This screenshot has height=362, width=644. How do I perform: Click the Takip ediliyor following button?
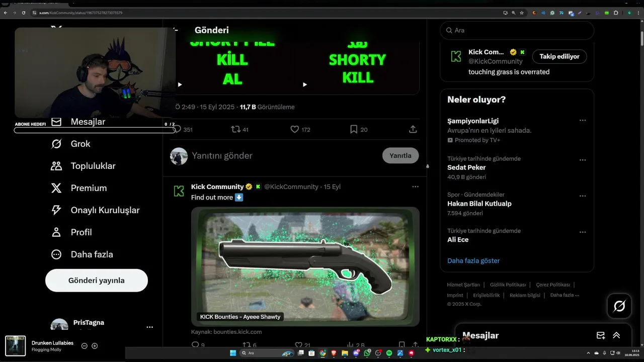[559, 56]
